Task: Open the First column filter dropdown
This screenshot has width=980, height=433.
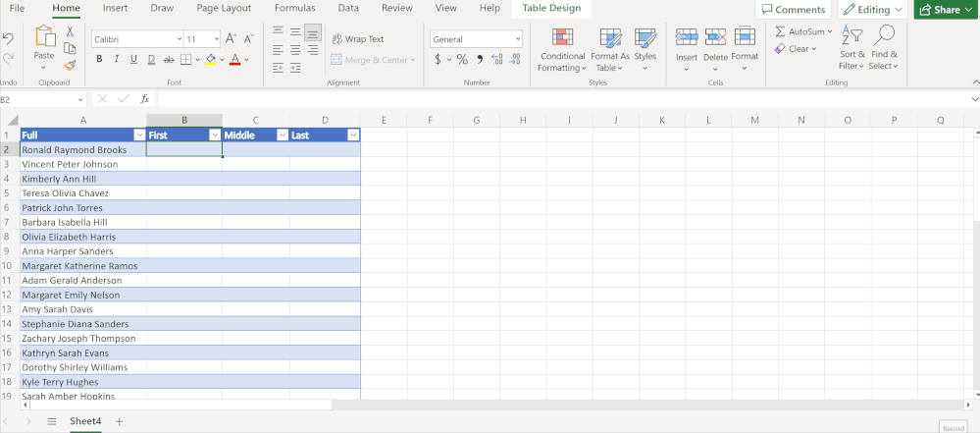Action: 215,135
